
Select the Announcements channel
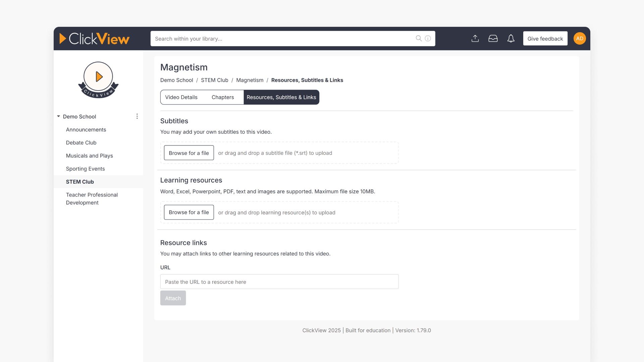pyautogui.click(x=86, y=129)
